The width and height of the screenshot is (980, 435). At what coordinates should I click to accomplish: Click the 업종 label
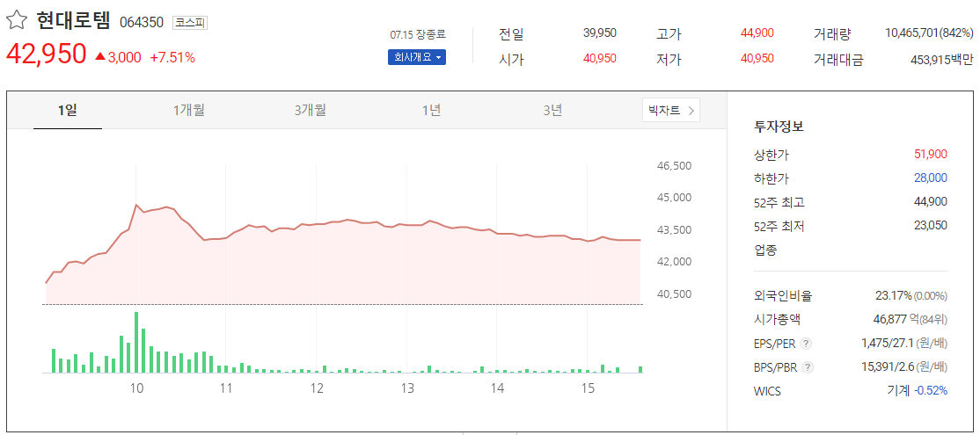tap(765, 250)
